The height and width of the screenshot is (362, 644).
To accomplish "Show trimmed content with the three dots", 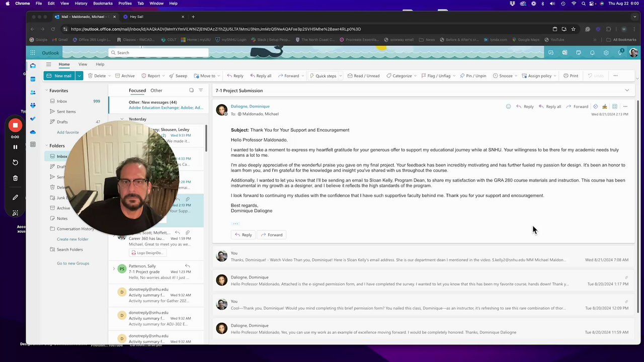I will click(x=235, y=223).
